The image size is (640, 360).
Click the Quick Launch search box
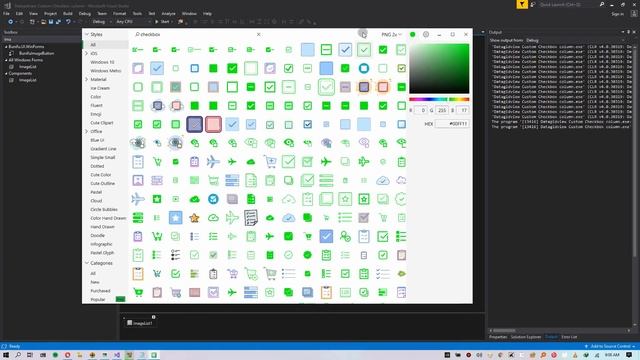[569, 4]
